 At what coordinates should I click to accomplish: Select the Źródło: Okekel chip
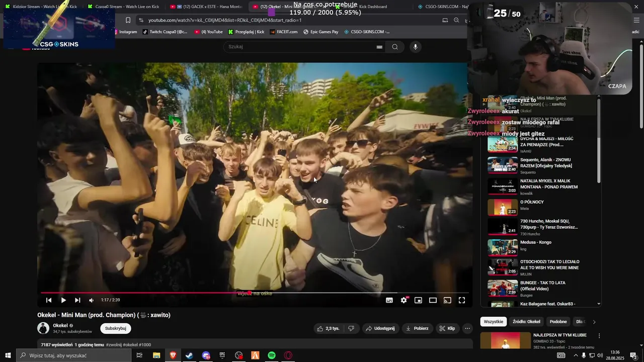pyautogui.click(x=526, y=322)
